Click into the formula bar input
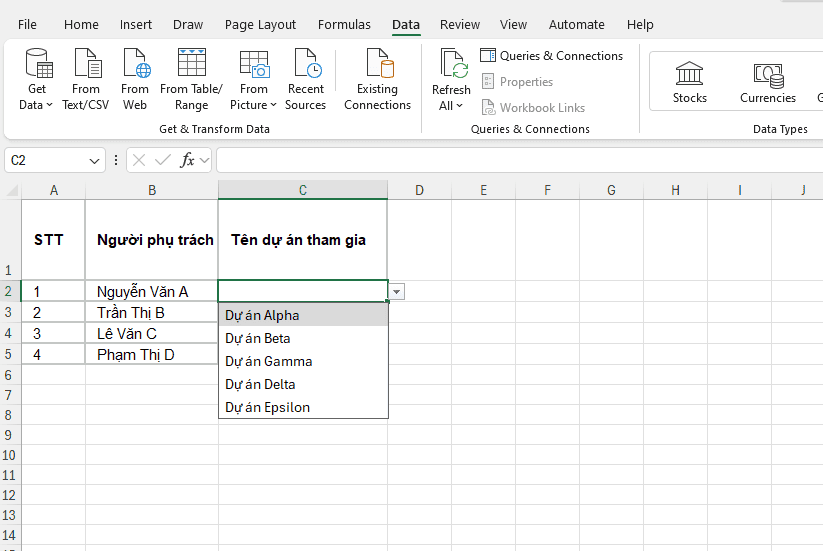 520,160
